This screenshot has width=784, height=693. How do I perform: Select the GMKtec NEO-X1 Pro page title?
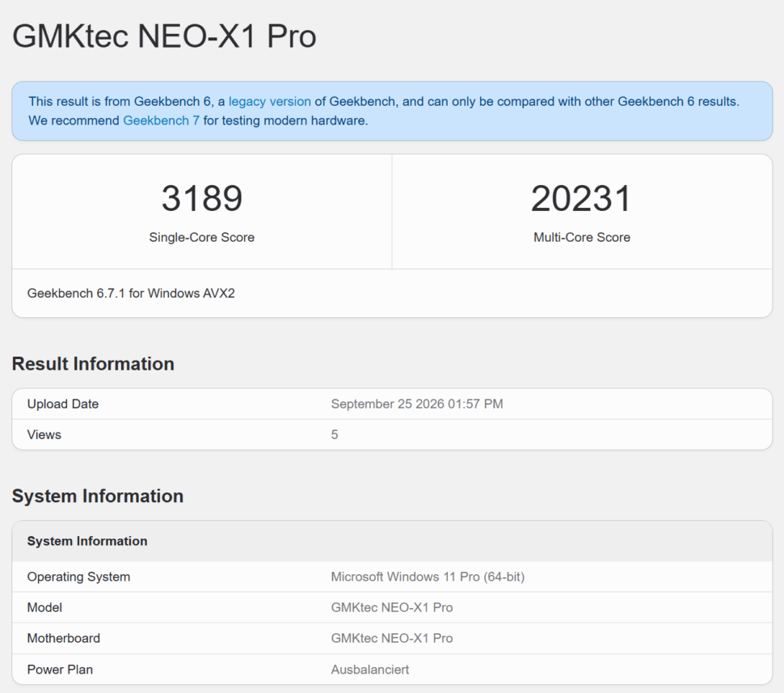pos(164,36)
